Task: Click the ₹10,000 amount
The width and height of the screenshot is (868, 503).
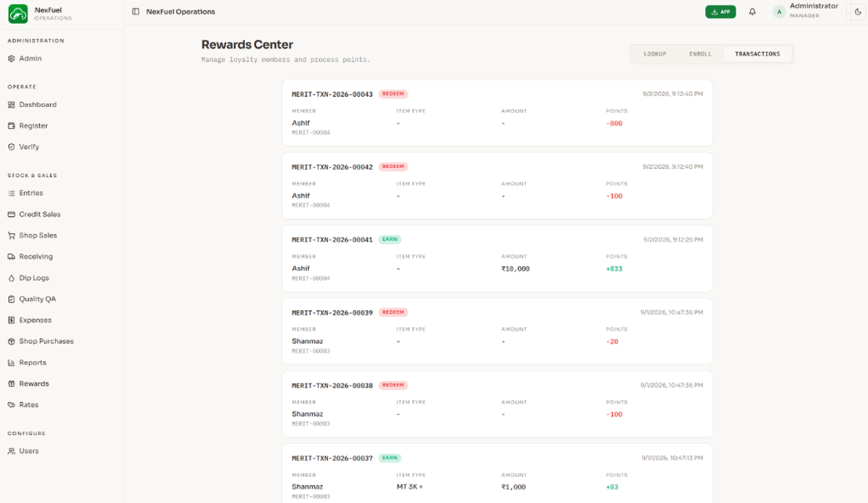Action: tap(515, 269)
